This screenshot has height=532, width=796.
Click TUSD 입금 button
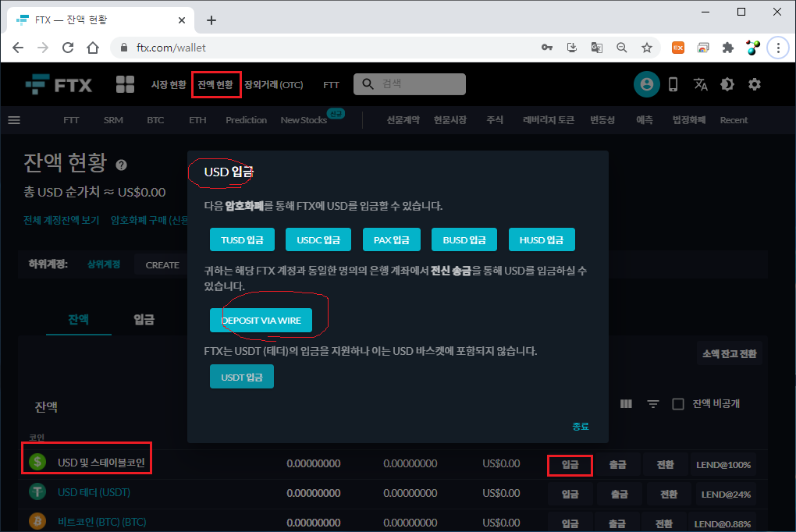pos(242,239)
